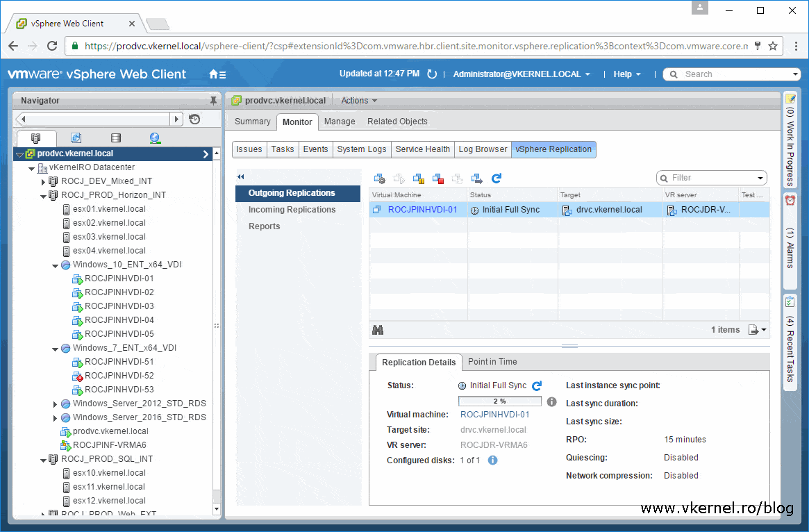Switch Navigator to VMs and Templates view
The height and width of the screenshot is (532, 809).
(75, 138)
